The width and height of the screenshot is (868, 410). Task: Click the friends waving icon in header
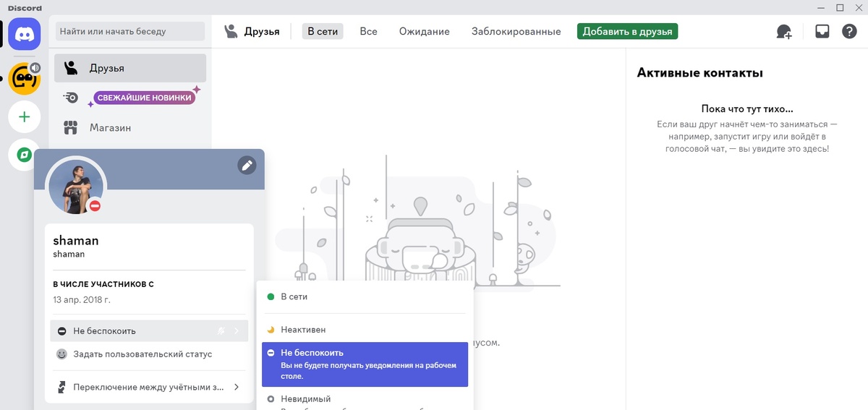[231, 31]
